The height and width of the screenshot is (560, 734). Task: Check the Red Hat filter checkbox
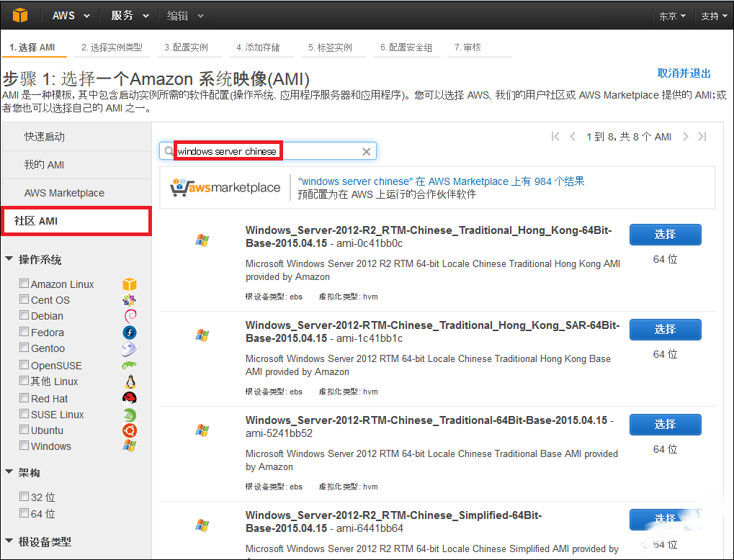[24, 397]
